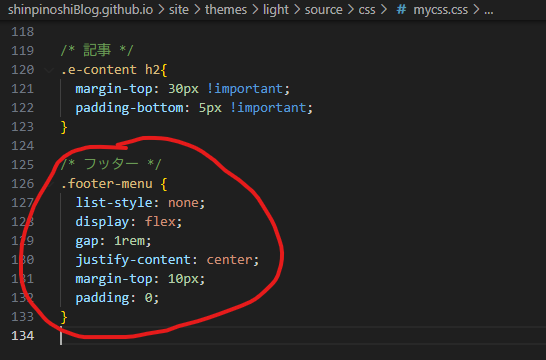Click the '/* フッター */' comment
The image size is (546, 360).
pyautogui.click(x=111, y=164)
